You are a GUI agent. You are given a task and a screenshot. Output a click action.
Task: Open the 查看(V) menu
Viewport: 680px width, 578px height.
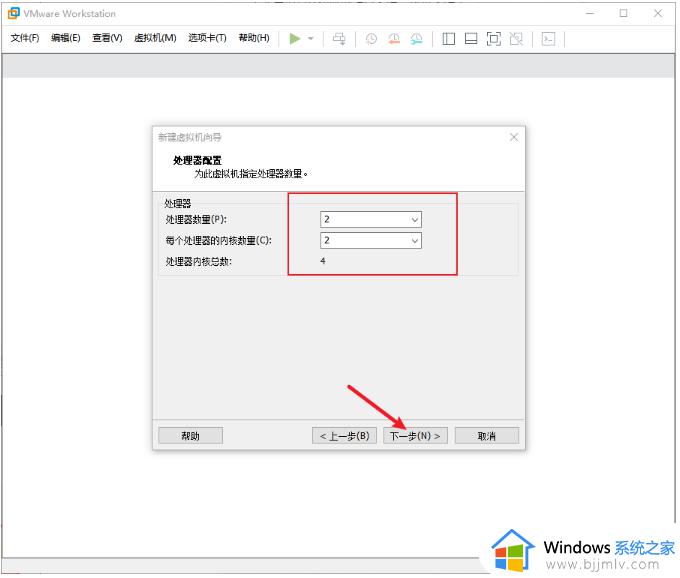pyautogui.click(x=107, y=38)
